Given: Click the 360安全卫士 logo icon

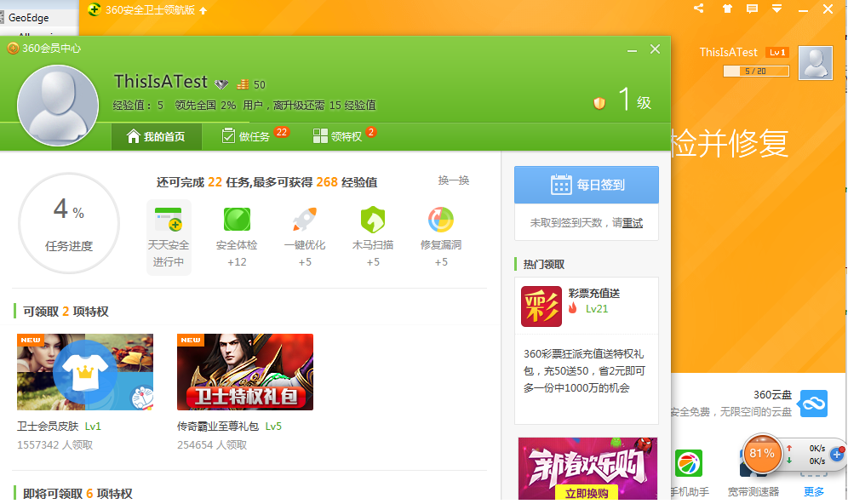Looking at the screenshot, I should [95, 9].
